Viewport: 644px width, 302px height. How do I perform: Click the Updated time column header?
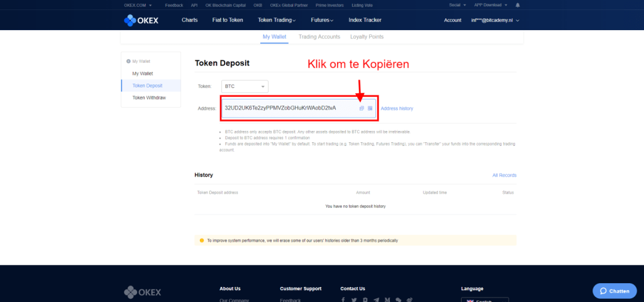[435, 193]
